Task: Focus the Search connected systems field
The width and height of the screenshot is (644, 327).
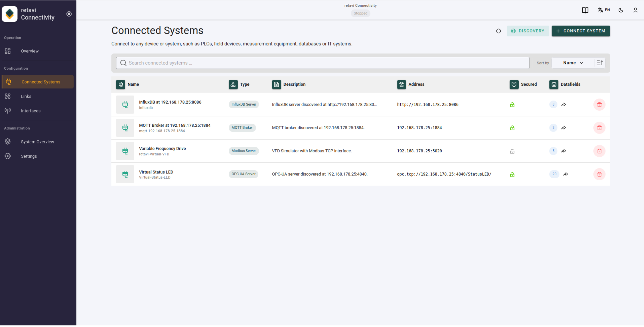Action: [x=322, y=63]
